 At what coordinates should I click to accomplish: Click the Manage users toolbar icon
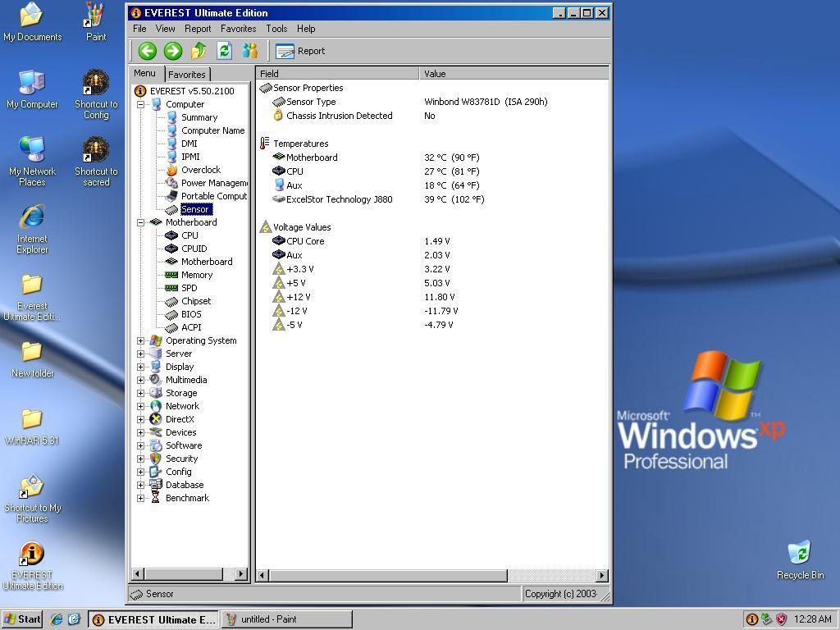point(249,51)
